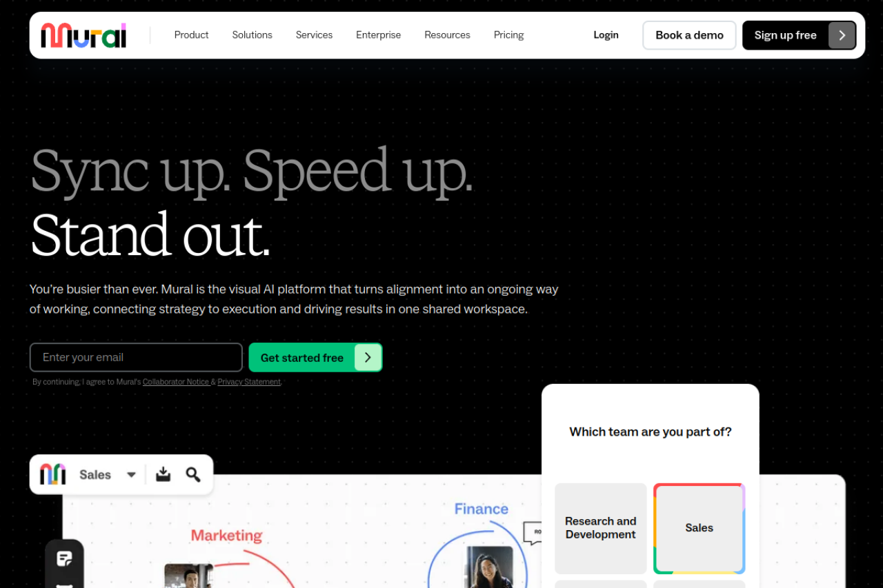Click the 'Which team are you part of?' heading

(x=651, y=432)
